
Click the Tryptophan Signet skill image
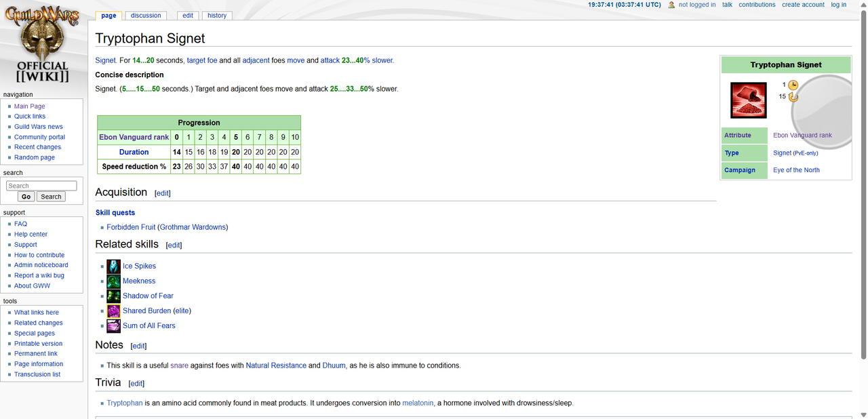(749, 100)
